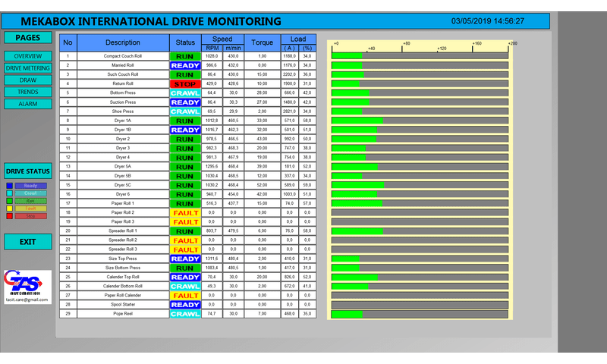The width and height of the screenshot is (607, 364).
Task: Click the red Stop legend square
Action: pyautogui.click(x=9, y=216)
